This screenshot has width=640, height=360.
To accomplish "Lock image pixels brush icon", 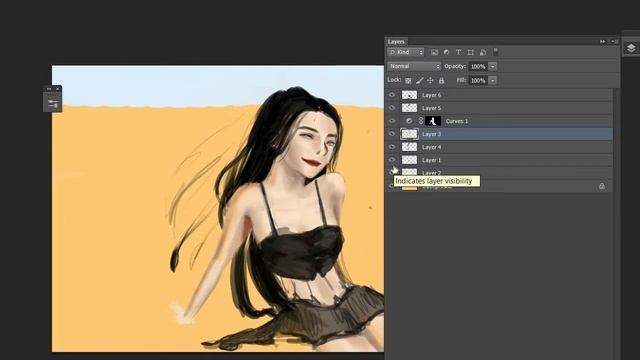I will tap(419, 80).
